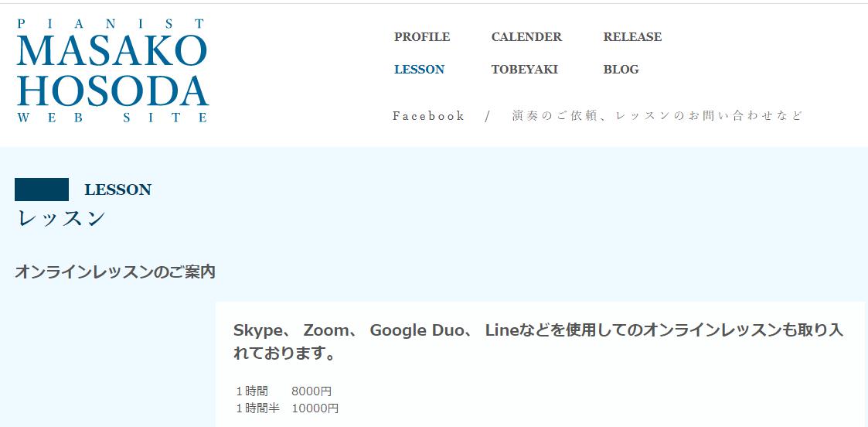Click the HOSODA word in the site logo
The width and height of the screenshot is (868, 427).
click(x=112, y=91)
